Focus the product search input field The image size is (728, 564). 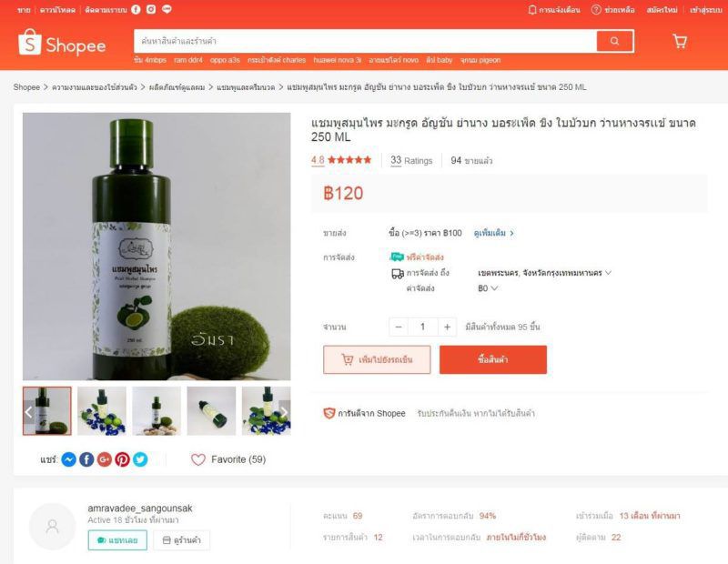pos(365,41)
